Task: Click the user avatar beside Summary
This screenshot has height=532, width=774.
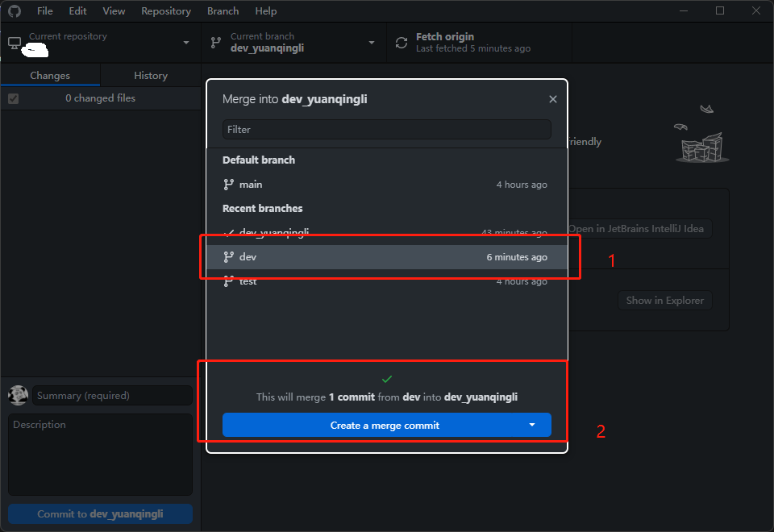Action: click(19, 395)
